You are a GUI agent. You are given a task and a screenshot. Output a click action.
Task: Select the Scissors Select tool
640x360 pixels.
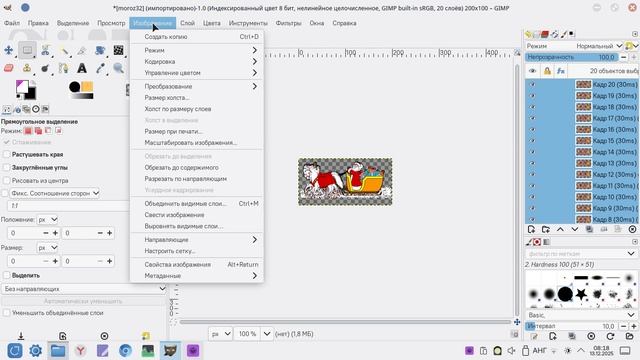pos(45,50)
